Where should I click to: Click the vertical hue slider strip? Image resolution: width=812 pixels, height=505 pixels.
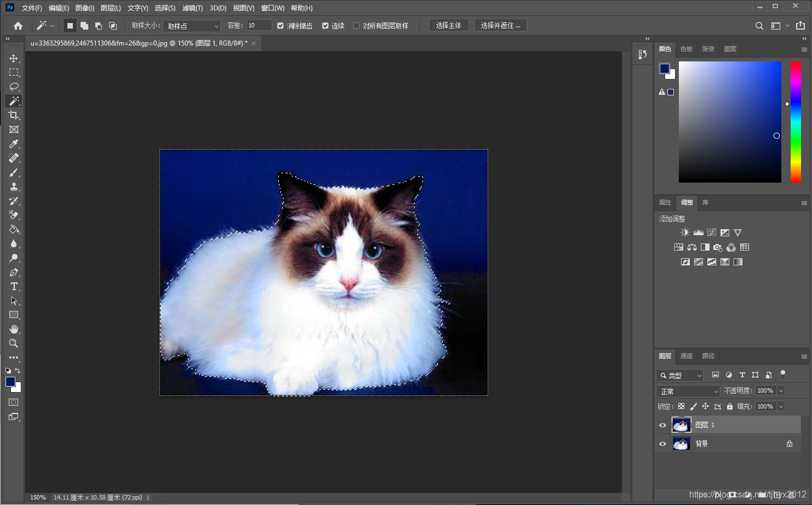[796, 122]
